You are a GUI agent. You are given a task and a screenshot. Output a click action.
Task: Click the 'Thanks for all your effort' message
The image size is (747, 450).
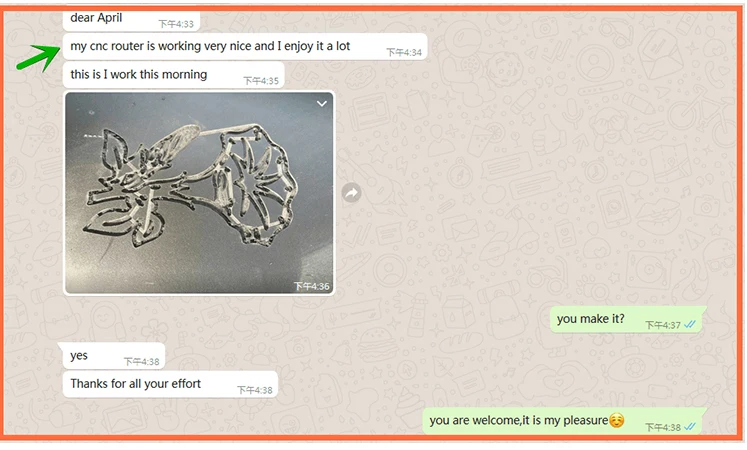click(170, 384)
